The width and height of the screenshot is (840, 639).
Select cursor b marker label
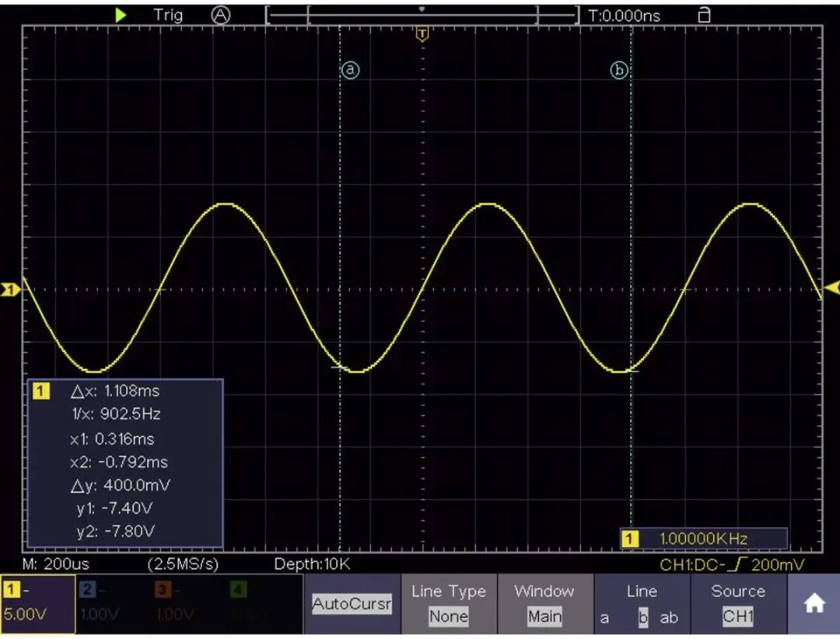coord(619,70)
